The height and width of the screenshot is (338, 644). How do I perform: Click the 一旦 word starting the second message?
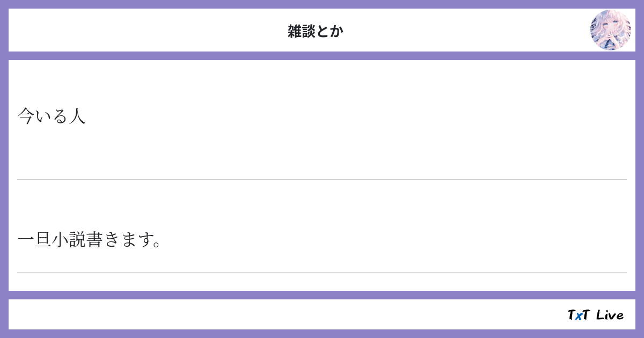click(34, 240)
